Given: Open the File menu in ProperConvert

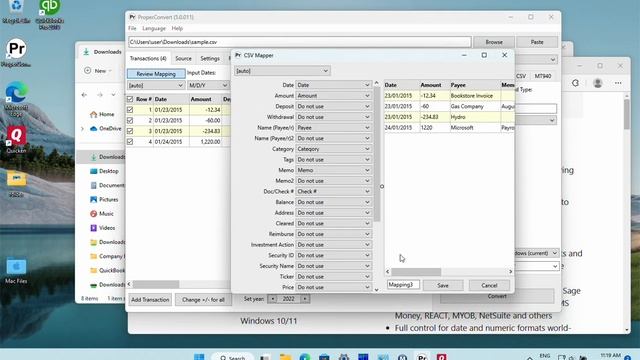Looking at the screenshot, I should point(132,29).
